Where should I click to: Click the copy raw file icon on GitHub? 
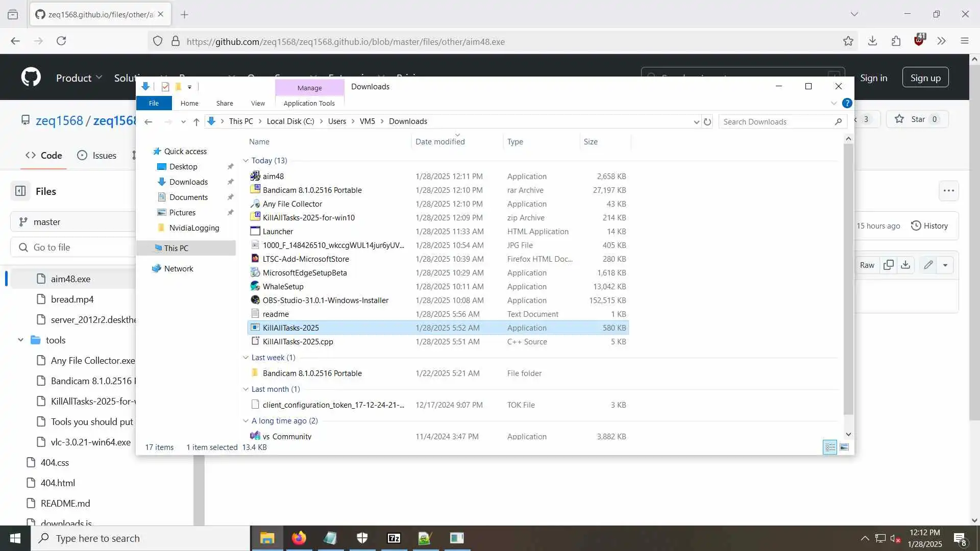coord(889,265)
